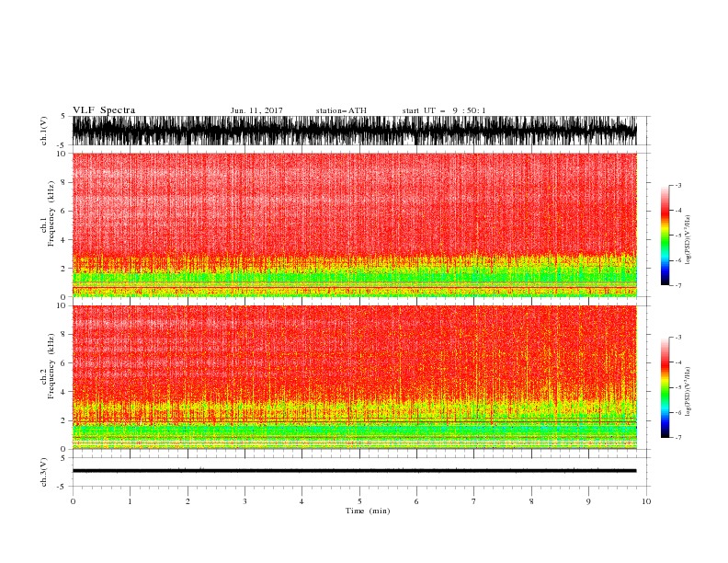Image resolution: width=728 pixels, height=563 pixels.
Task: Click the "-5" tick of the ch.3(V) axis
Action: coord(63,487)
